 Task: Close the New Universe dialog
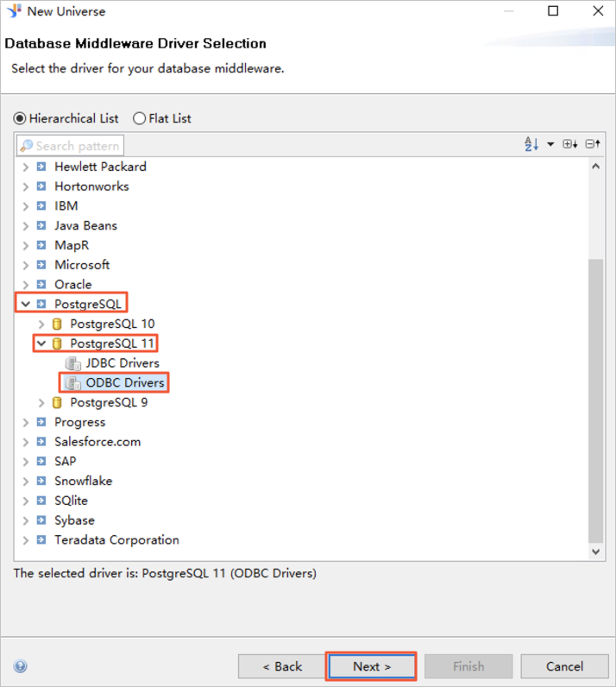point(598,11)
